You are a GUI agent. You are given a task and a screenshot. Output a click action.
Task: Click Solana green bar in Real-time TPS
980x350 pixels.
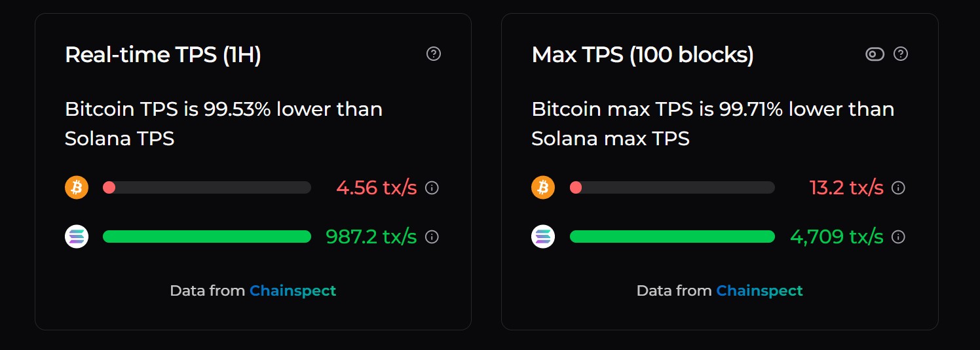[207, 236]
